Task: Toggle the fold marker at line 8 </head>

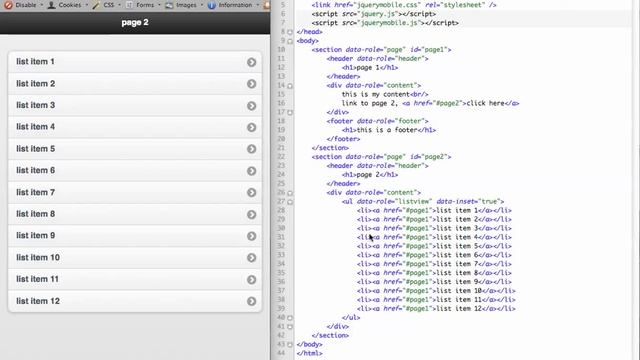Action: (290, 32)
